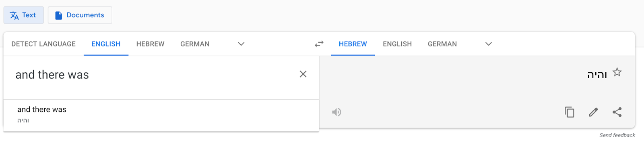Save translation with the star icon

pyautogui.click(x=617, y=72)
